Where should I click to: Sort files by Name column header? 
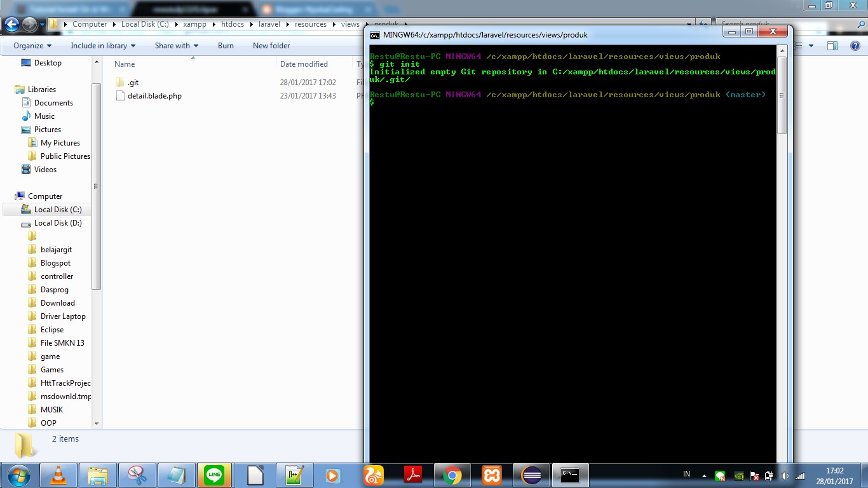pos(125,64)
